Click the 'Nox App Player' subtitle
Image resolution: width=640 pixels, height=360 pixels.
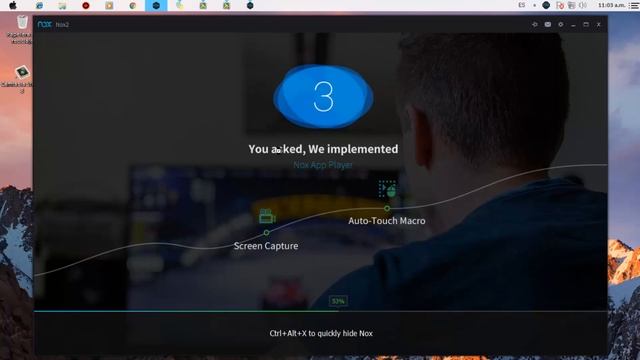[323, 165]
